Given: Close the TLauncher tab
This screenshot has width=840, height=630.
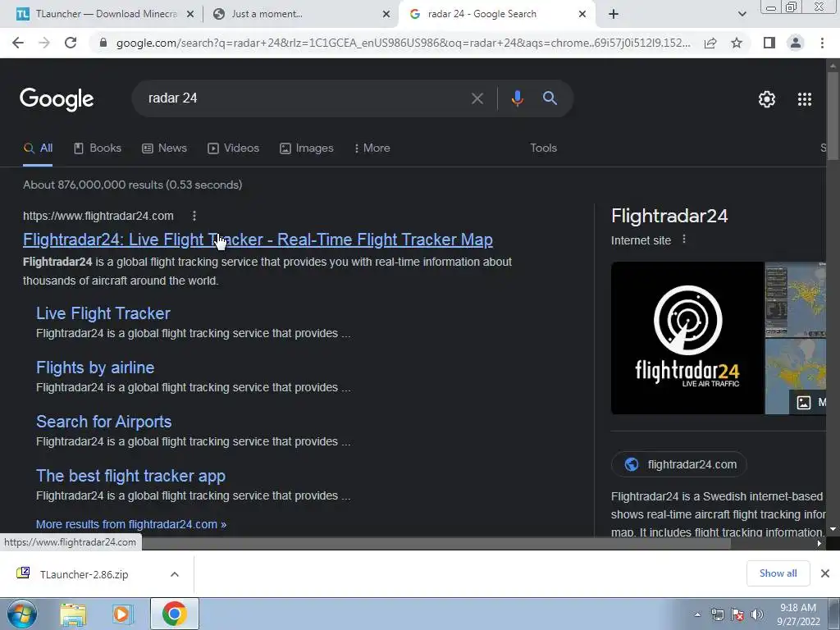Looking at the screenshot, I should tap(189, 15).
